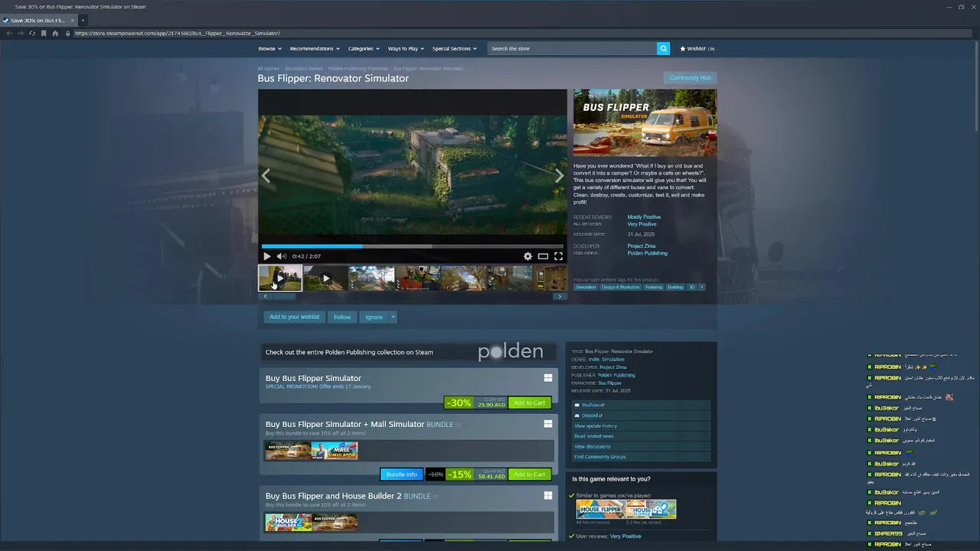
Task: Select the first trailer thumbnail
Action: (280, 278)
